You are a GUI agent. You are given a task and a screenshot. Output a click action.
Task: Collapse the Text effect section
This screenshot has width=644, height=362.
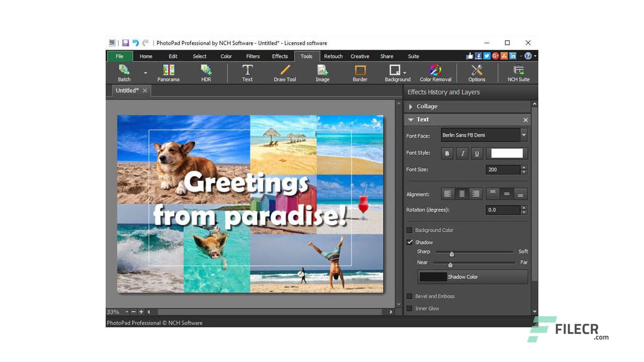411,119
